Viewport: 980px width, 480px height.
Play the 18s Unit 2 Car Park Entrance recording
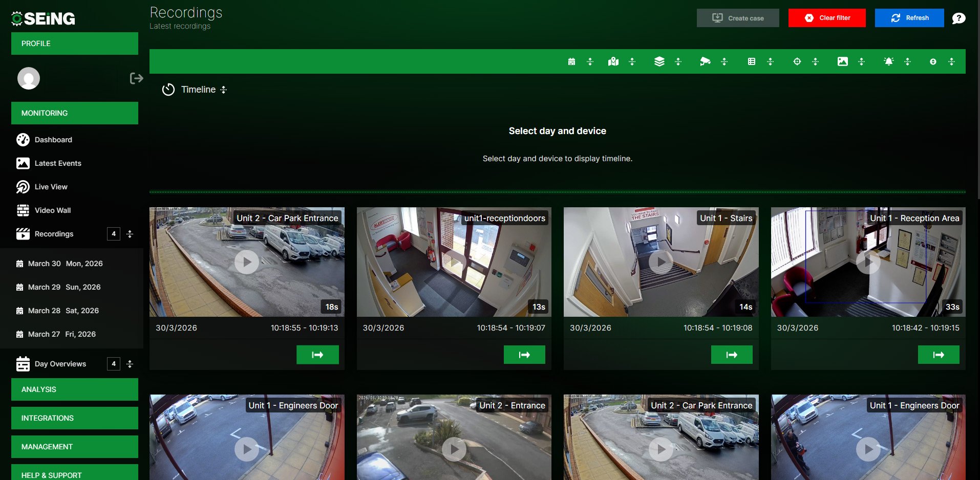[247, 262]
